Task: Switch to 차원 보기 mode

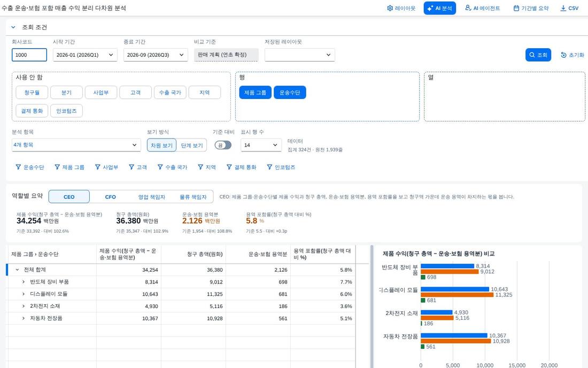Action: click(x=161, y=145)
